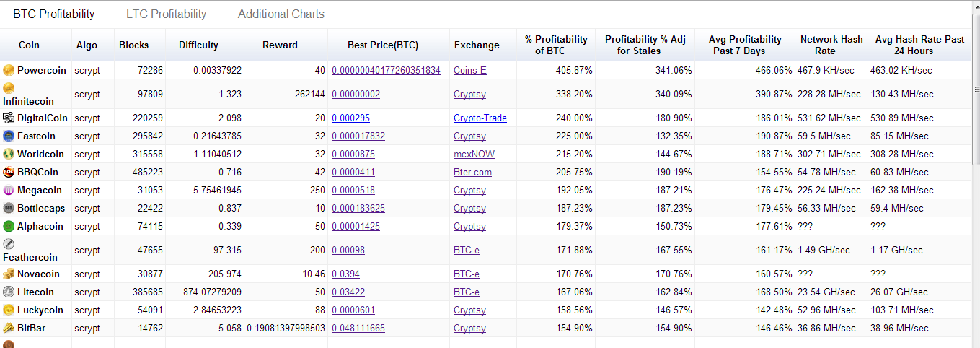
Task: Click the BBQCoin icon
Action: click(x=9, y=172)
